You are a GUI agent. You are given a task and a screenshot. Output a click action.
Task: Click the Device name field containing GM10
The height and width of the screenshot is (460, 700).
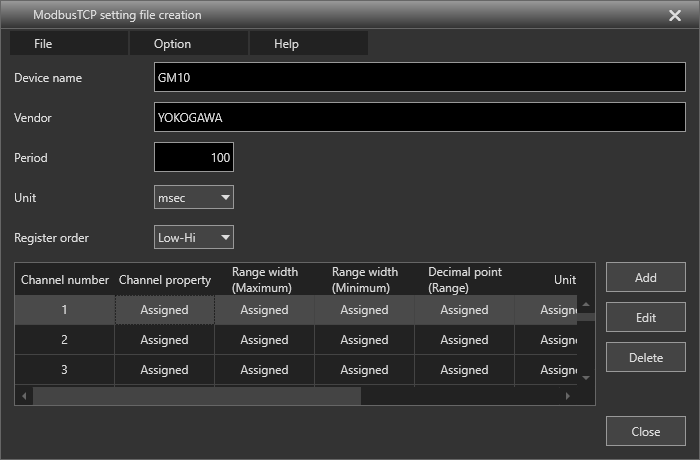point(419,78)
